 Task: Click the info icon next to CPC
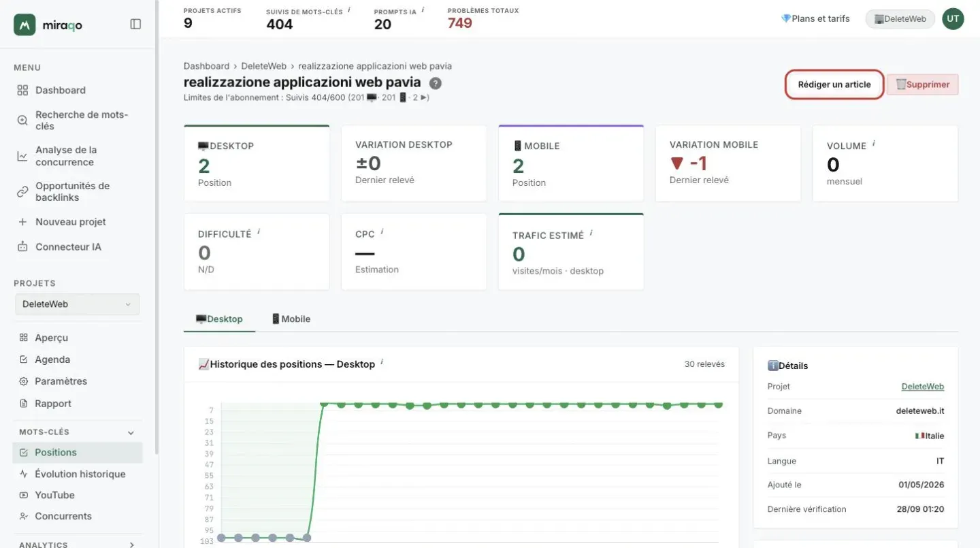click(x=382, y=232)
